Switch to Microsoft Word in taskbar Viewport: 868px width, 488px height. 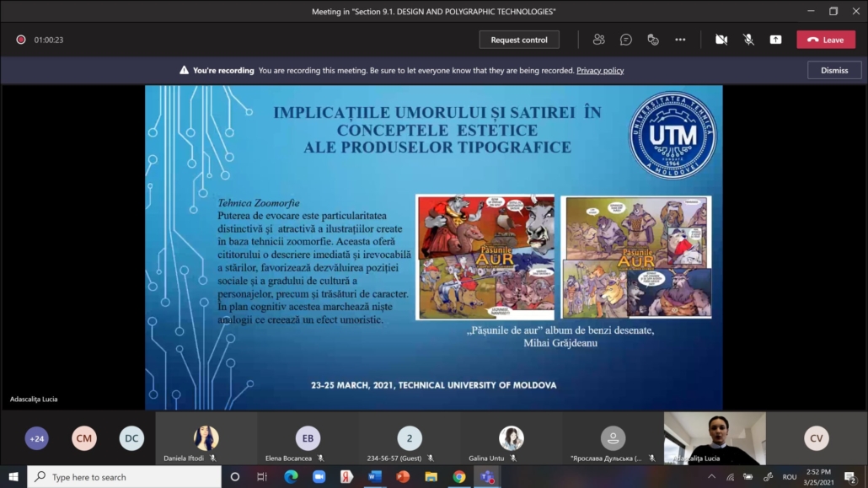[x=375, y=476]
